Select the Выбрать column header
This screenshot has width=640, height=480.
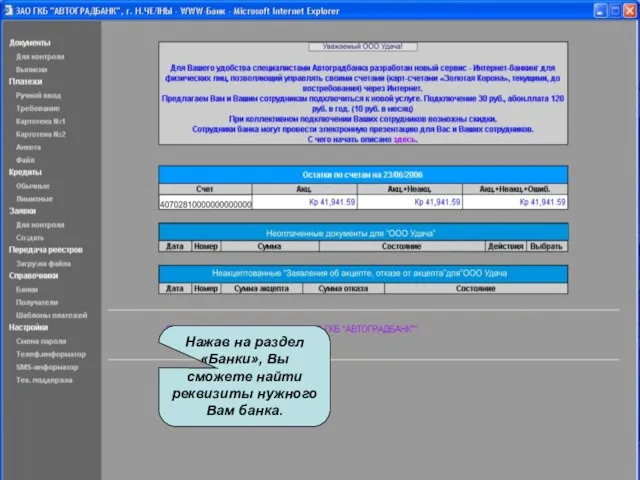point(547,247)
